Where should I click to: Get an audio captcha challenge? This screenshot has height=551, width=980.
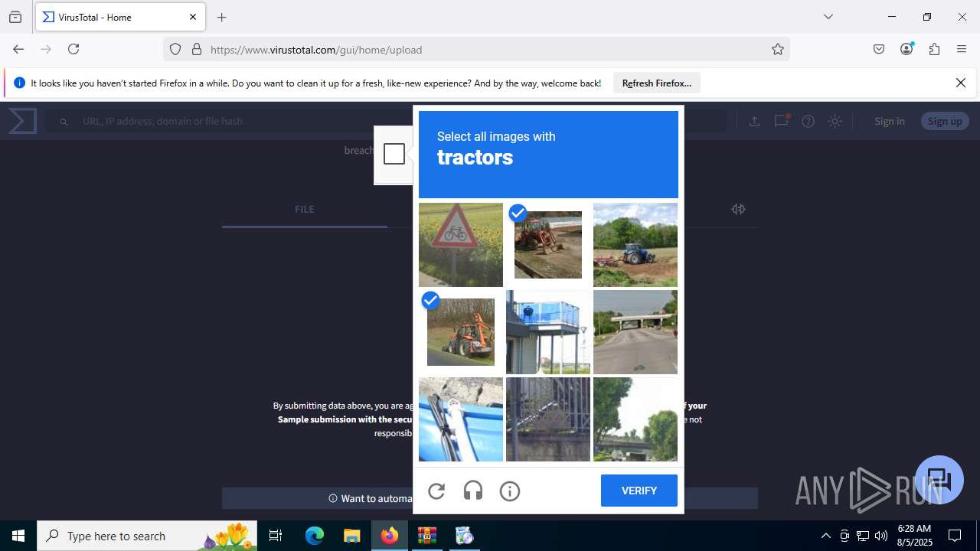pyautogui.click(x=473, y=491)
